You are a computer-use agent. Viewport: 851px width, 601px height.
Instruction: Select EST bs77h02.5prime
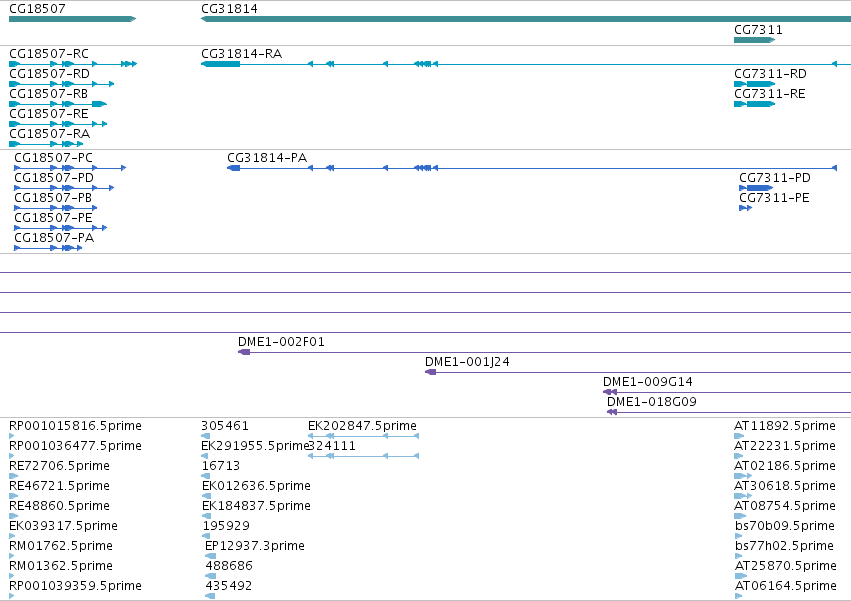[x=784, y=546]
